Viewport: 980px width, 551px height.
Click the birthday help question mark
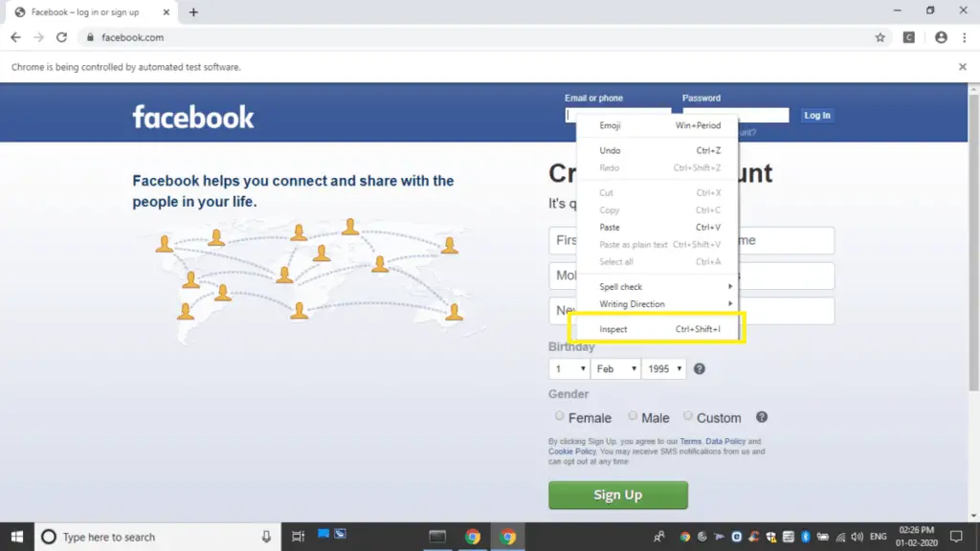(700, 368)
